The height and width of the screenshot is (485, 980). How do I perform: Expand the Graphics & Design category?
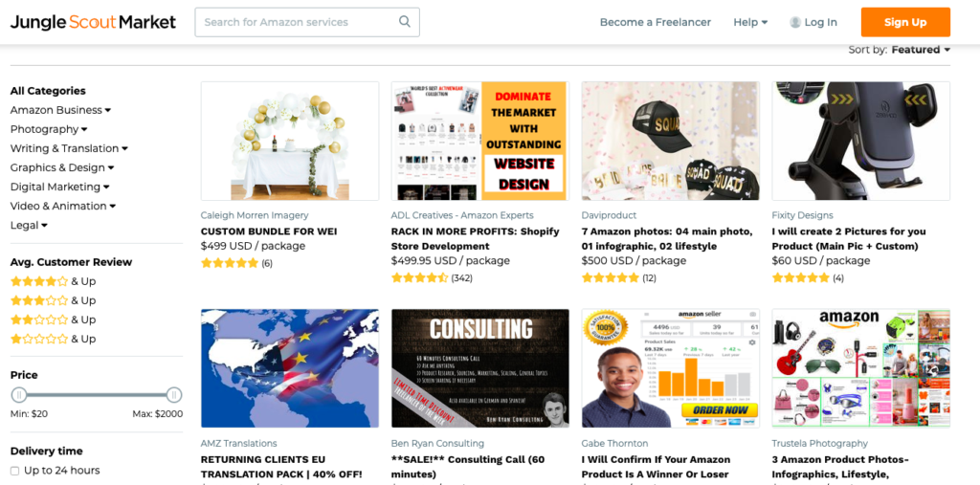(62, 167)
